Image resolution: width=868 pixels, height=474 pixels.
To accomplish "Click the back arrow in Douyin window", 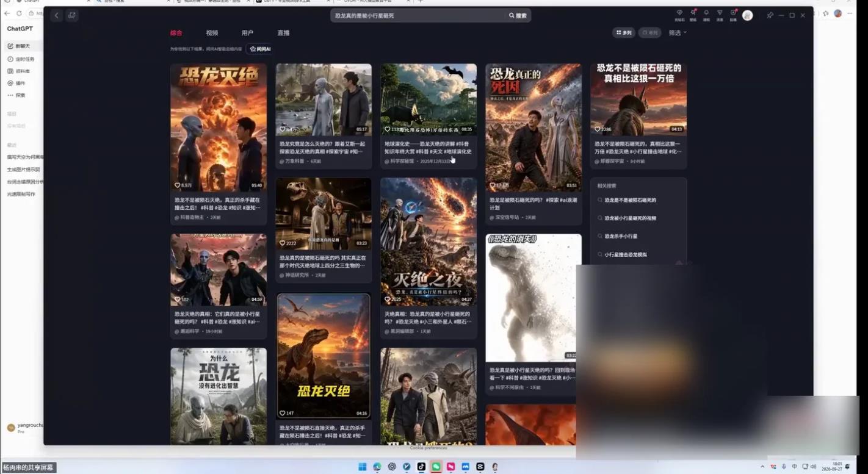I will [57, 15].
